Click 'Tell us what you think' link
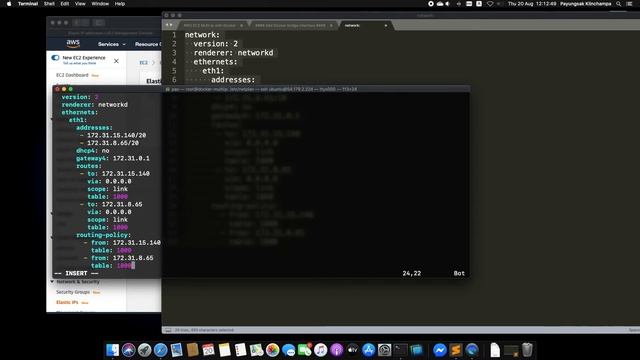Viewport: 640px width, 360px height. 79,63
